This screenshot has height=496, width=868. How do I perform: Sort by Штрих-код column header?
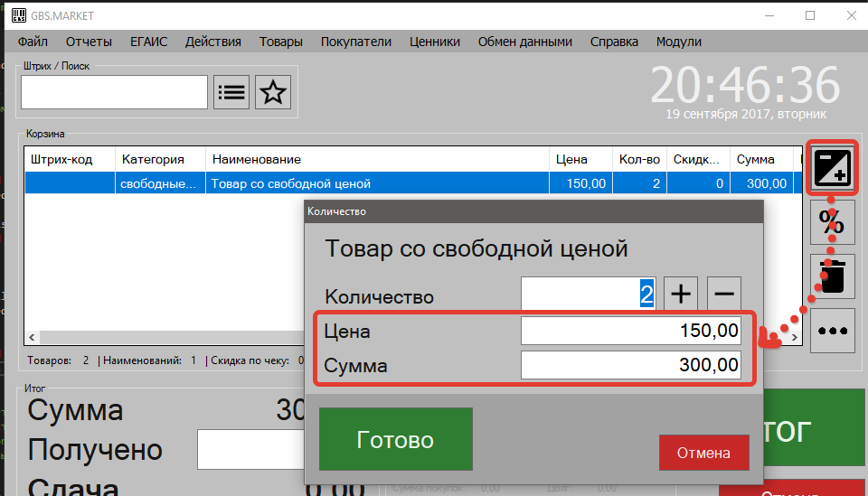point(70,159)
